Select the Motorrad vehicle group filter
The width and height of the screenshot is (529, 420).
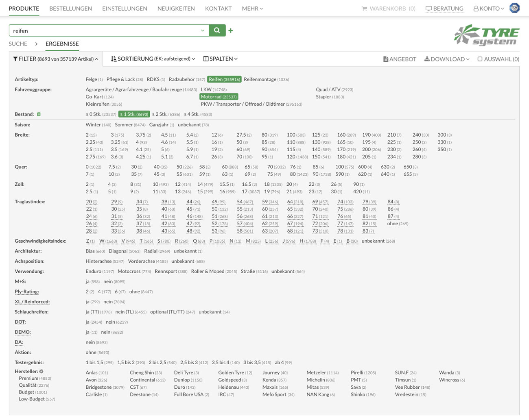pos(219,96)
